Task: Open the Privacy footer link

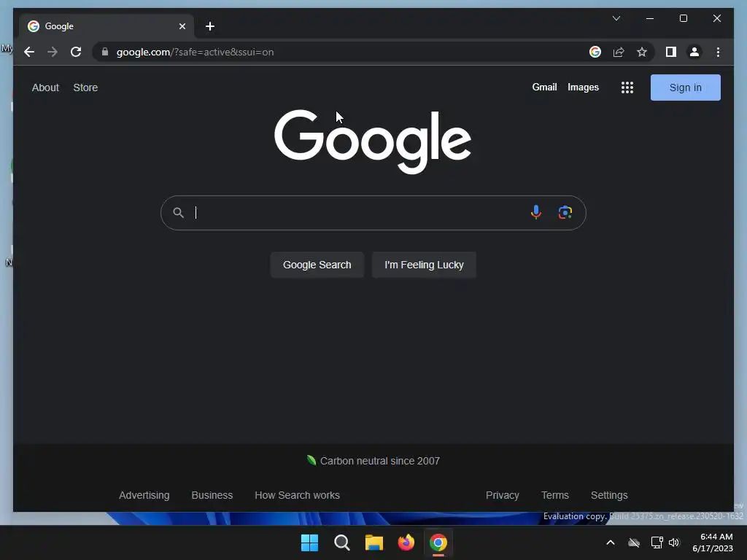Action: (x=502, y=495)
